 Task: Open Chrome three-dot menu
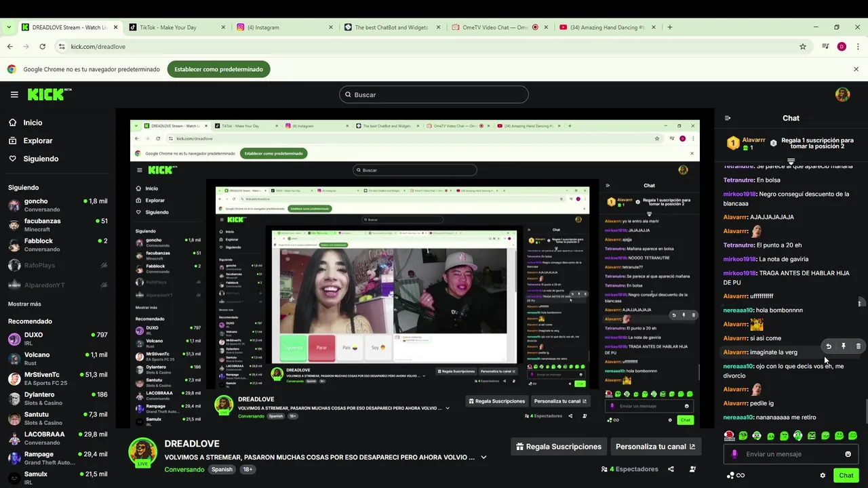pos(858,47)
